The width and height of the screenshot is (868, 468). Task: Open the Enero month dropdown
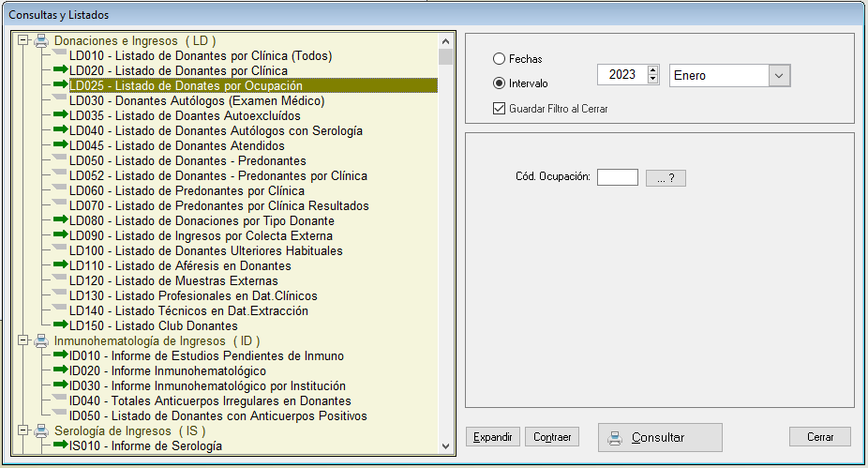tap(780, 75)
